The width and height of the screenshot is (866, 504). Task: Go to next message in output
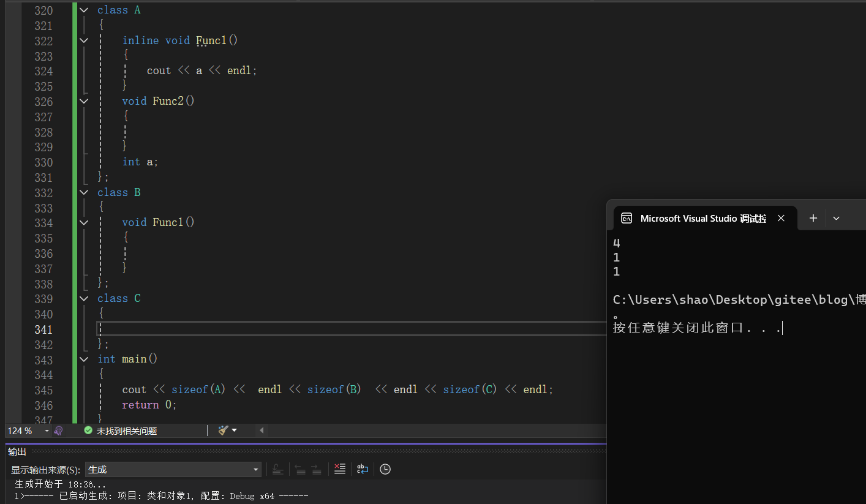tap(316, 470)
